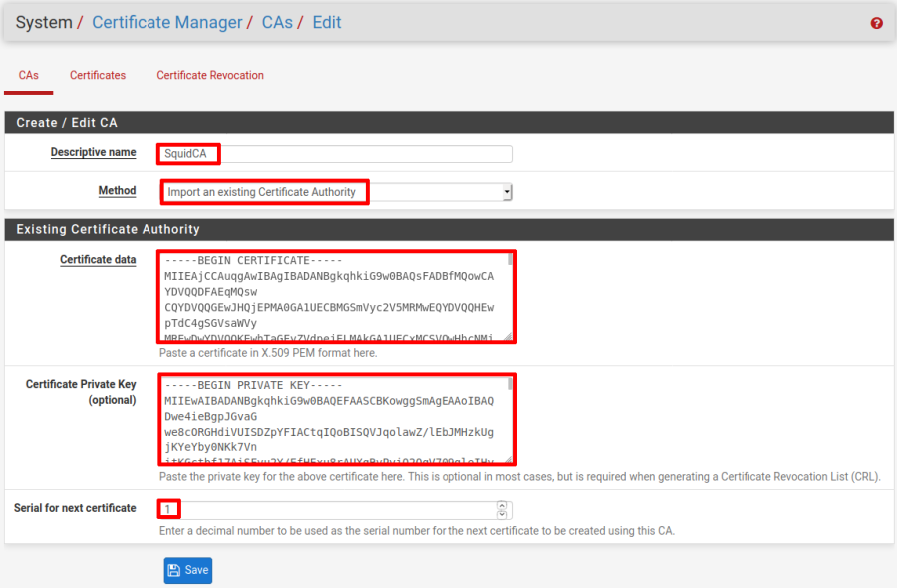897x588 pixels.
Task: Expand the Method dropdown
Action: click(x=337, y=192)
